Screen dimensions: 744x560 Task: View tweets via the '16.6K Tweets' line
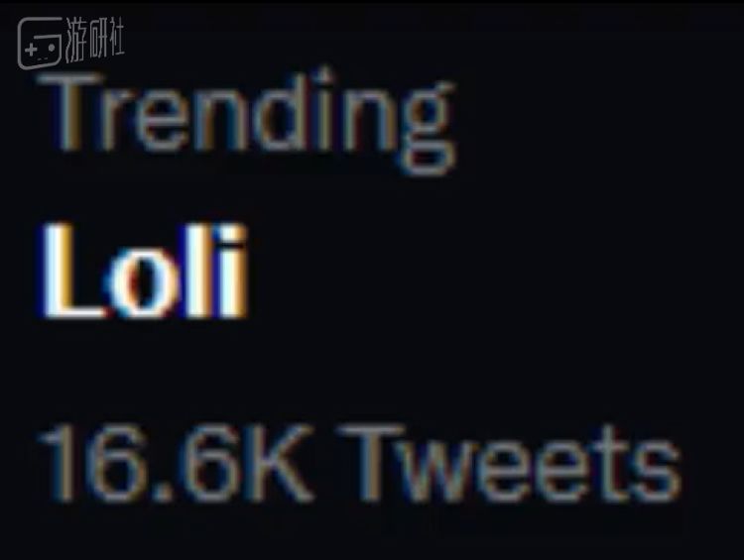pos(357,464)
